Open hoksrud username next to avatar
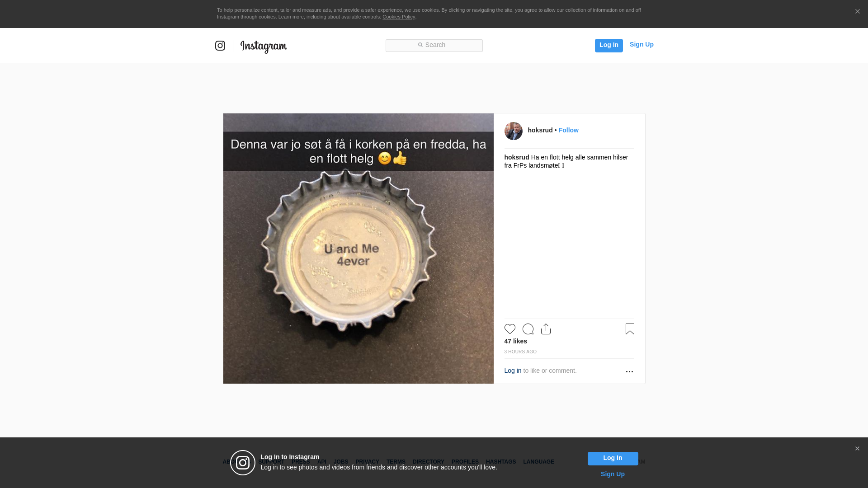Screen dimensions: 868x488 coord(540,130)
